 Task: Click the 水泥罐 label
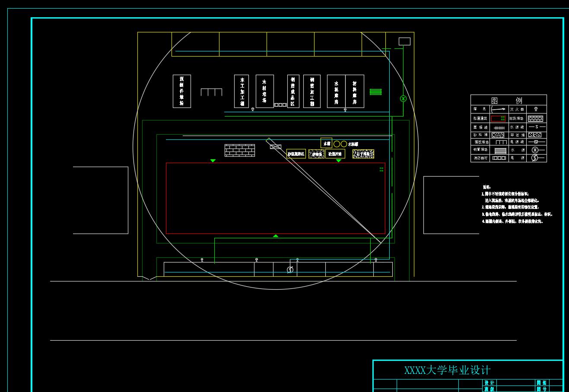[353, 144]
